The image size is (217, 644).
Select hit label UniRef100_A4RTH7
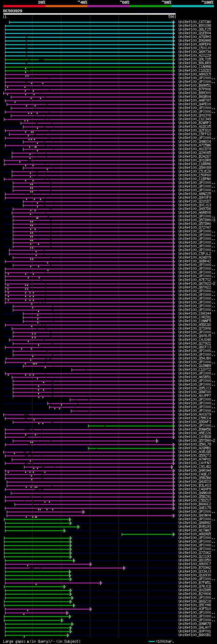[195, 101]
